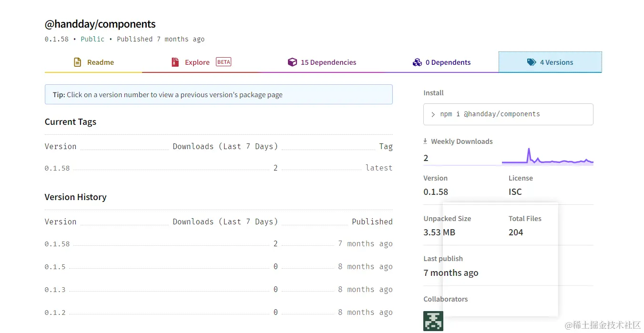The height and width of the screenshot is (333, 644).
Task: Click '8 months ago' in the 0.1.5 row
Action: [x=365, y=267]
